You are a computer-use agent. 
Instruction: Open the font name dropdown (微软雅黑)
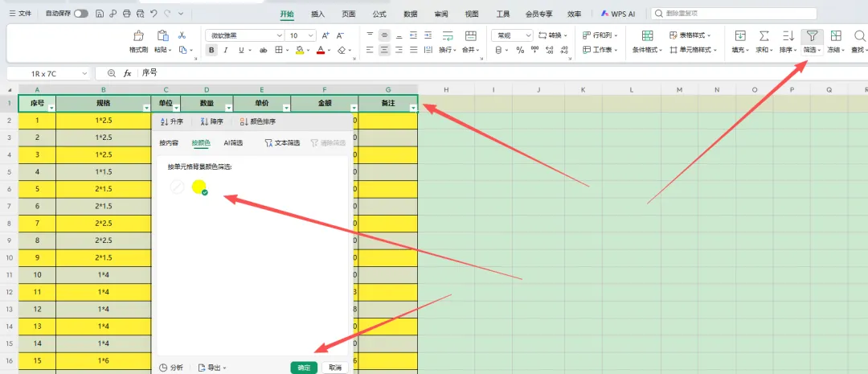279,35
